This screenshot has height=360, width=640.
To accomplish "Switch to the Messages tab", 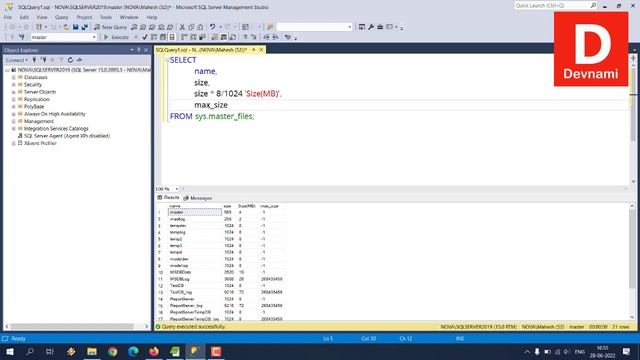I will point(198,198).
